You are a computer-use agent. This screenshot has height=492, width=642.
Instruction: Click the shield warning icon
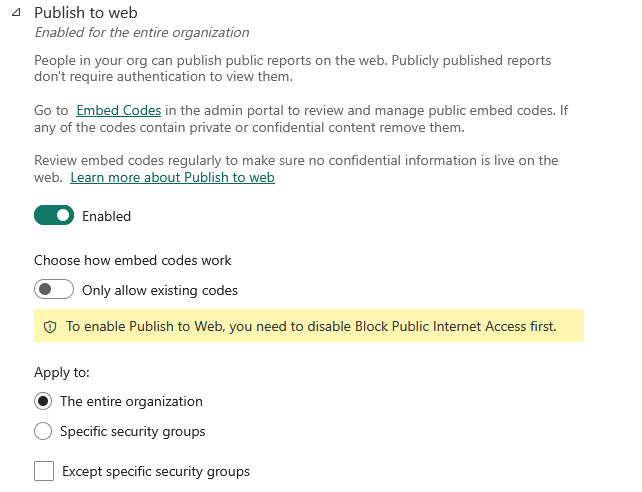point(50,327)
